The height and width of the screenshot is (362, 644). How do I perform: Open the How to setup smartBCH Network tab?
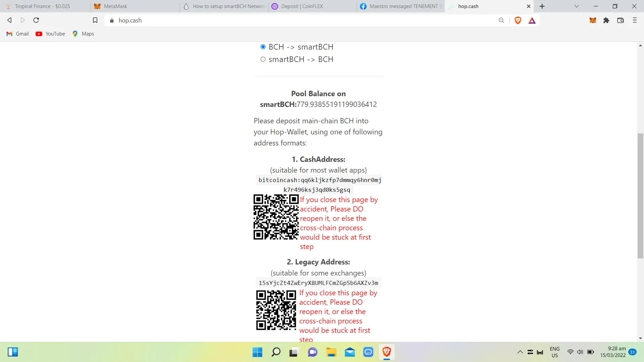(224, 6)
